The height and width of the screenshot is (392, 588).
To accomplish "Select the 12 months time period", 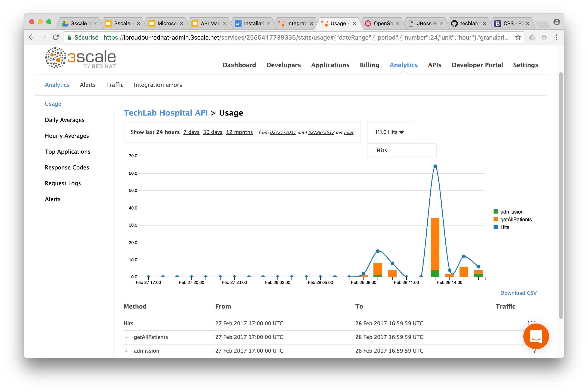I will tap(239, 131).
